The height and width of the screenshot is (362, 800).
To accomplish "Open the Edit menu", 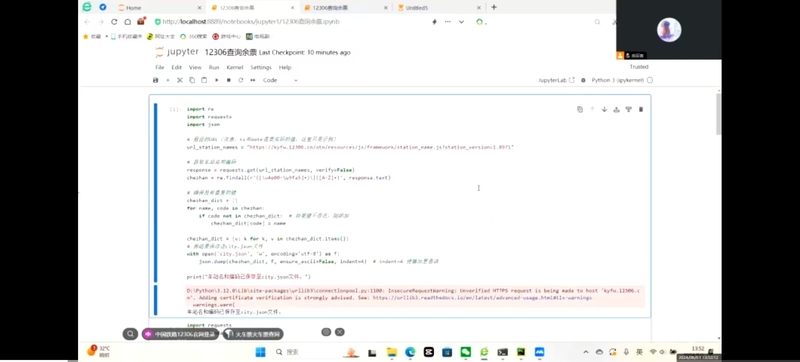I will (x=177, y=67).
